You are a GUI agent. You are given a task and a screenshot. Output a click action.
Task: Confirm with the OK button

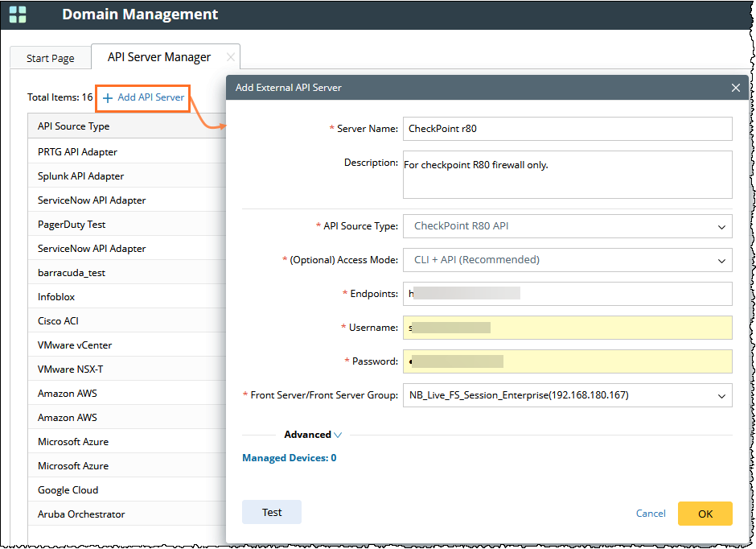point(705,514)
